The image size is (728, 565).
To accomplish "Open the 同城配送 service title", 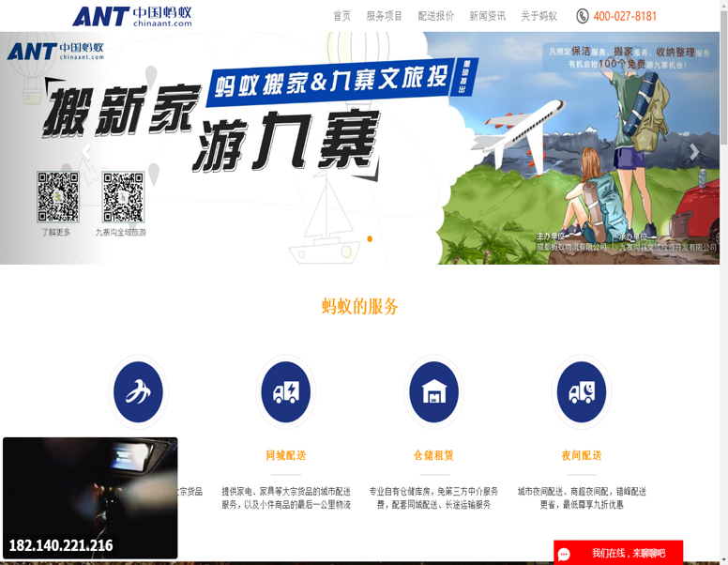I will point(286,455).
